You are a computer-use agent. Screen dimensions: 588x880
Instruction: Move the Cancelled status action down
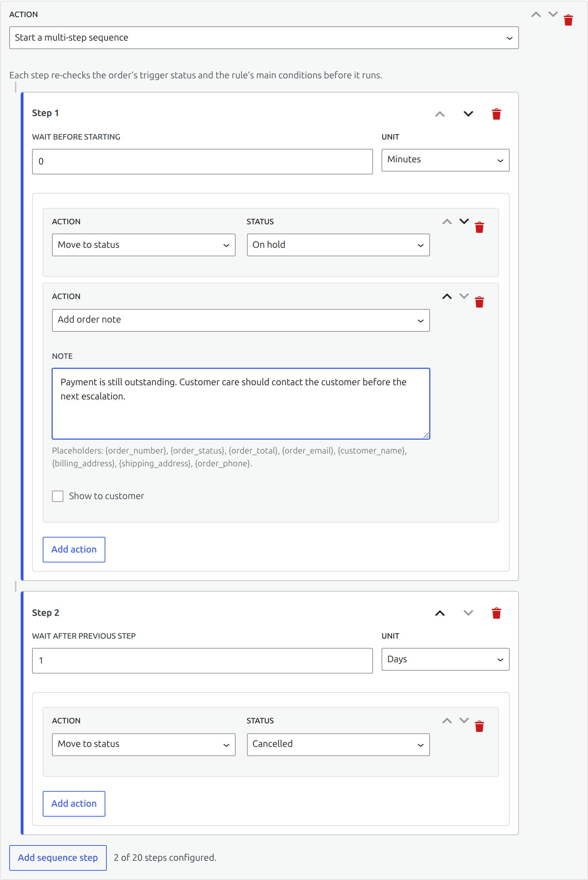click(464, 721)
